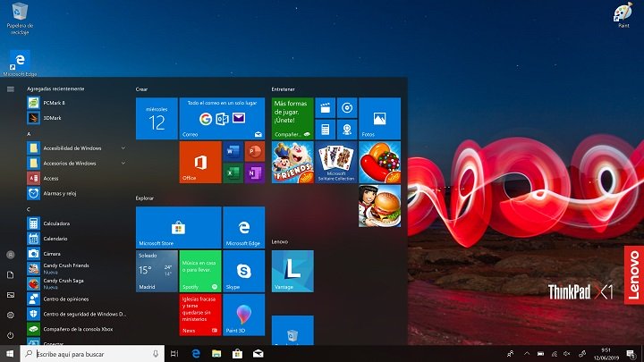Open Compañero de la consola Xbox
Viewport: 644px width, 362px height.
tap(76, 329)
